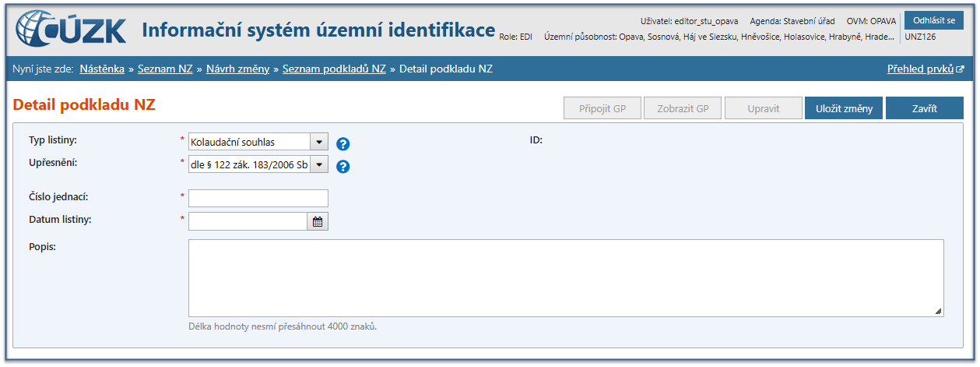980x367 pixels.
Task: Focus the Číslo jednací input field
Action: pos(258,198)
